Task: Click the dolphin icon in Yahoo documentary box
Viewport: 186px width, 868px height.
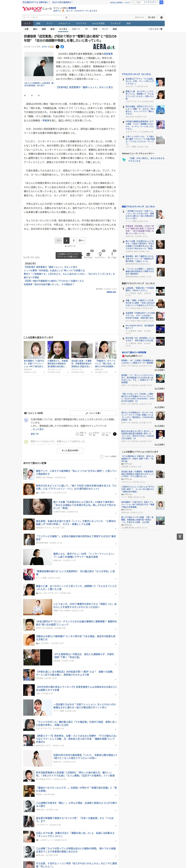Action: tap(124, 159)
